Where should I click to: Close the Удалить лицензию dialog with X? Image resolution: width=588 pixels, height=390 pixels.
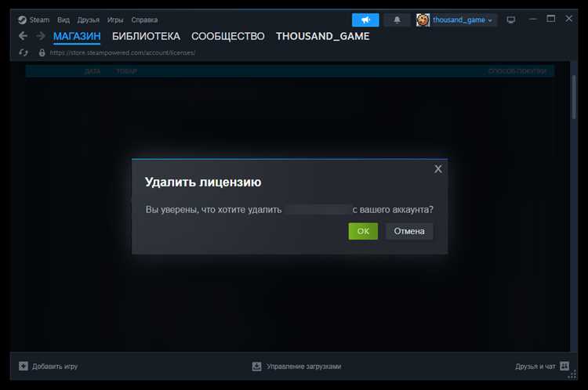coord(438,169)
